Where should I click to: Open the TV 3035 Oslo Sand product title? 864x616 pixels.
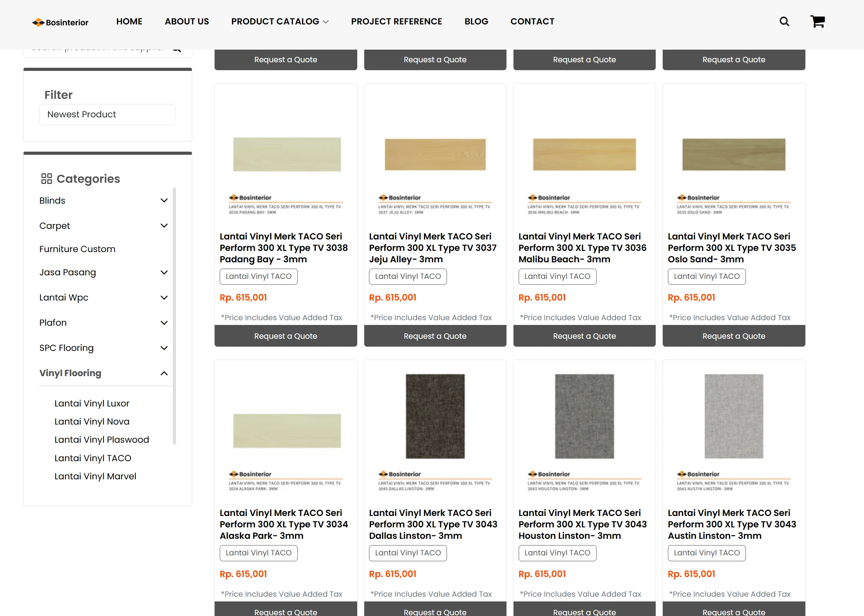click(732, 248)
